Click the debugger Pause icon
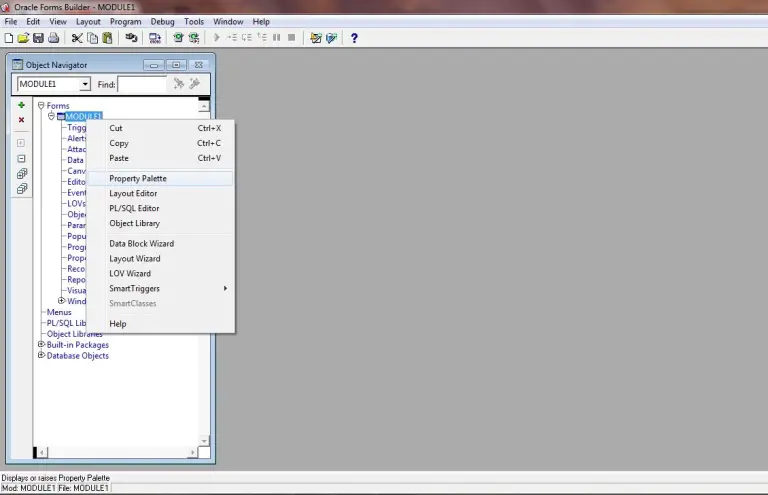 [277, 37]
